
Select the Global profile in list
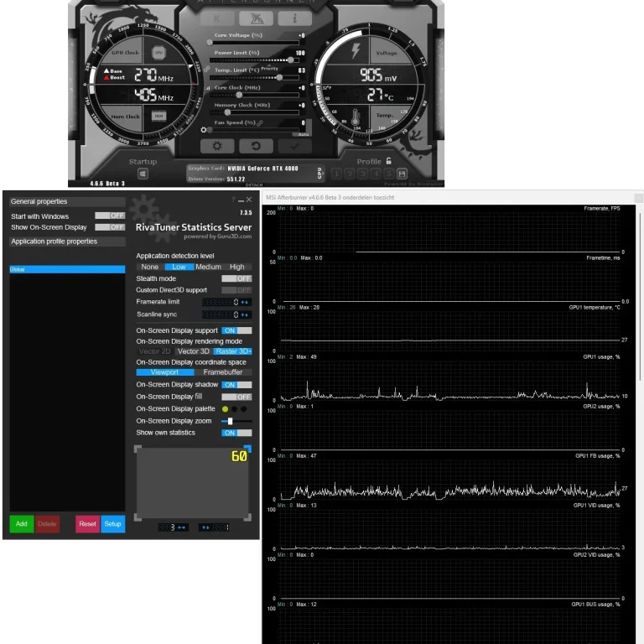click(67, 269)
